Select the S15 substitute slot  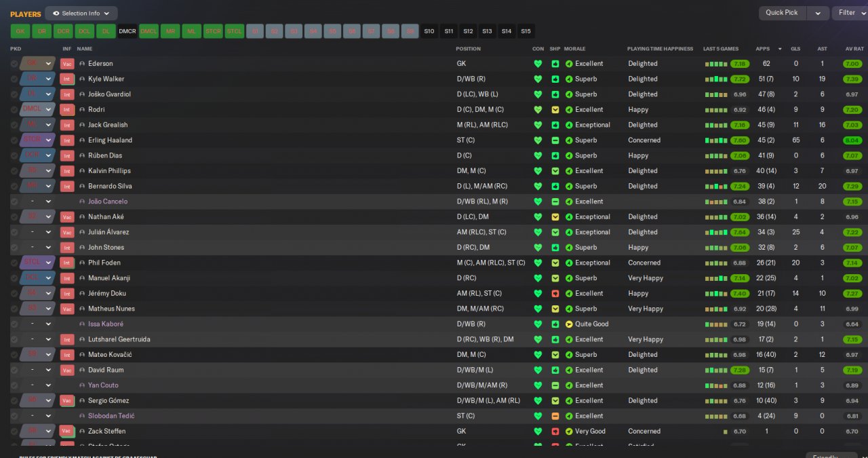pyautogui.click(x=526, y=31)
